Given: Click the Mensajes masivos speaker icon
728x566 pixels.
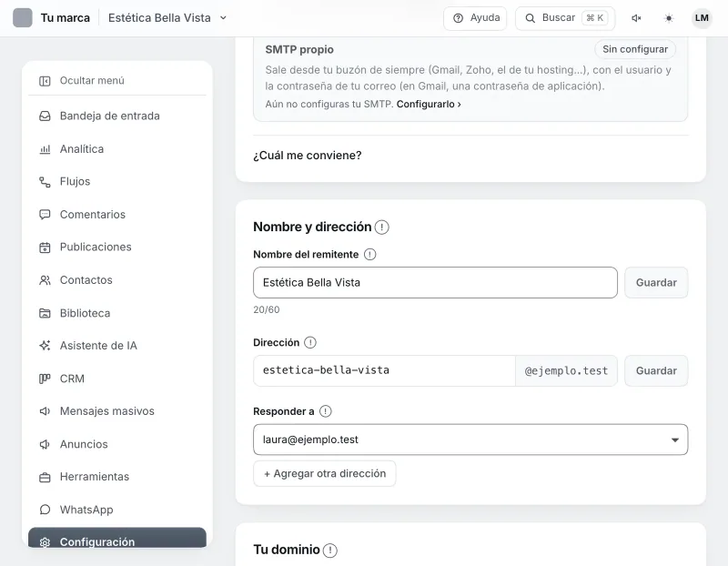Looking at the screenshot, I should point(45,411).
